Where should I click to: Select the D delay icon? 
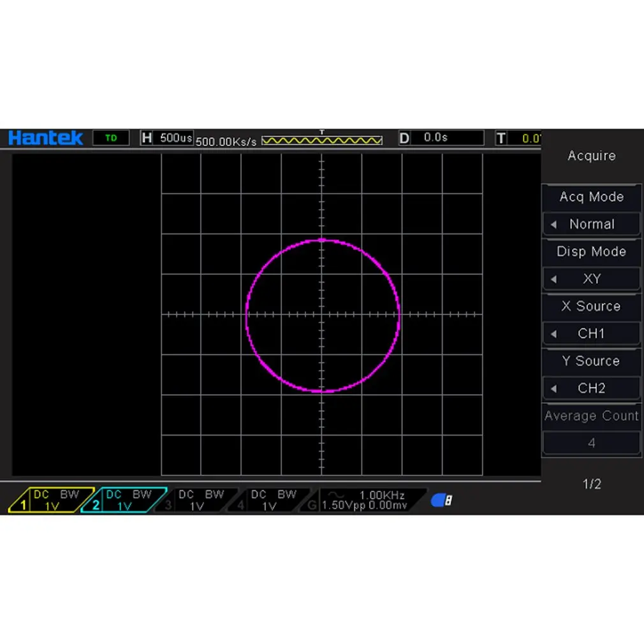coord(404,138)
